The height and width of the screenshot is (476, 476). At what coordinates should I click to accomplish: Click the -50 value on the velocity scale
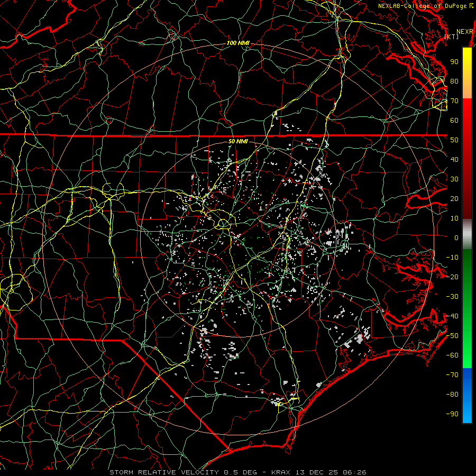coord(452,336)
